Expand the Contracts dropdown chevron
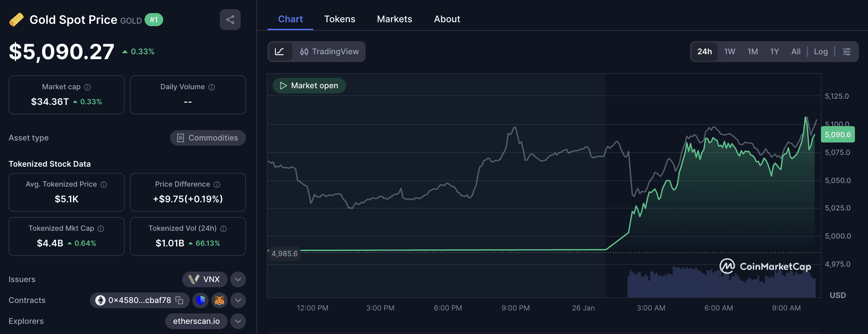This screenshot has width=868, height=334. [x=238, y=300]
